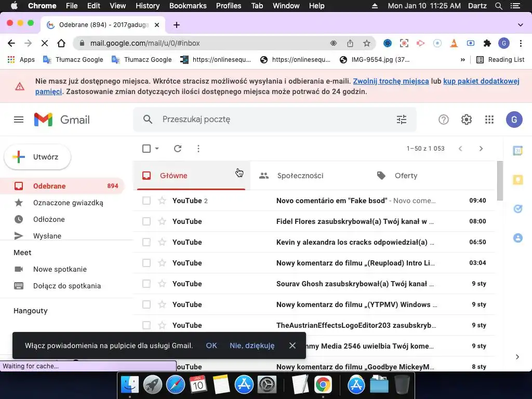Select the Główne tab
Screen dimensions: 532x399
click(x=191, y=176)
